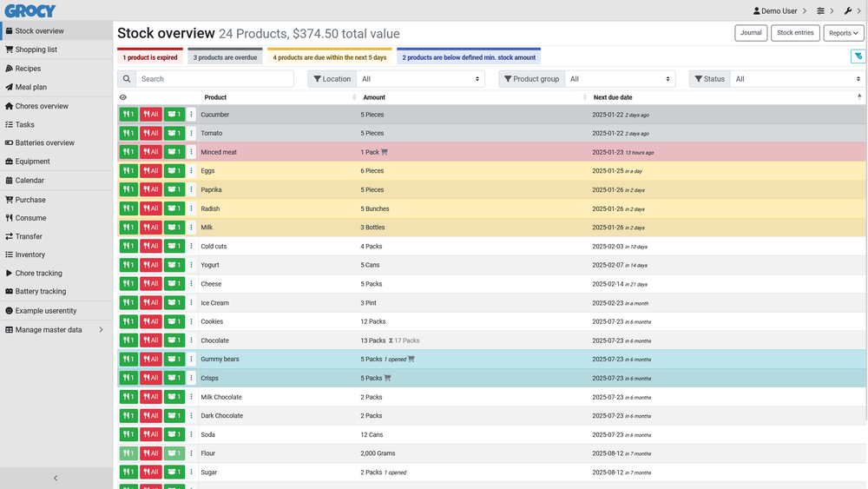Toggle the due within 5 days banner
Image resolution: width=868 pixels, height=489 pixels.
pyautogui.click(x=330, y=57)
